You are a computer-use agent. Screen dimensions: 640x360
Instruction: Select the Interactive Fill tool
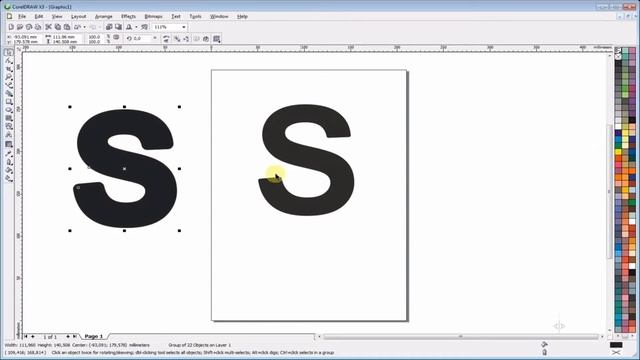point(9,178)
